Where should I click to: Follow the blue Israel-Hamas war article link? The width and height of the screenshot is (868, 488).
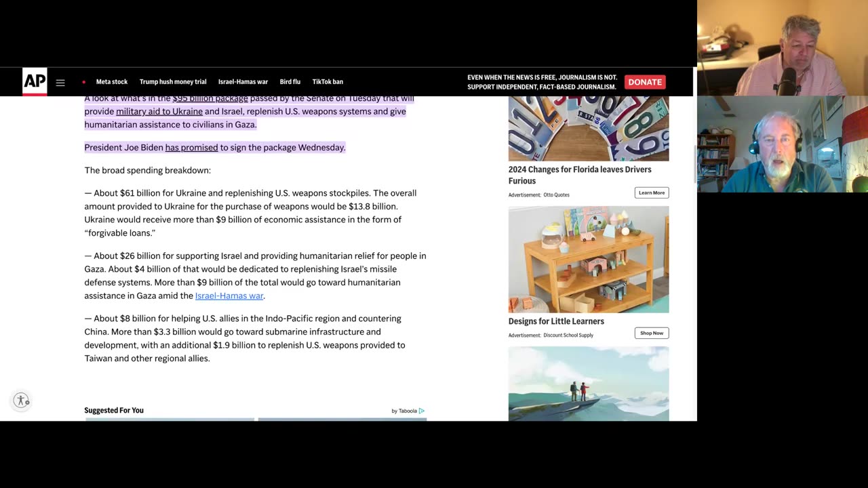[229, 296]
